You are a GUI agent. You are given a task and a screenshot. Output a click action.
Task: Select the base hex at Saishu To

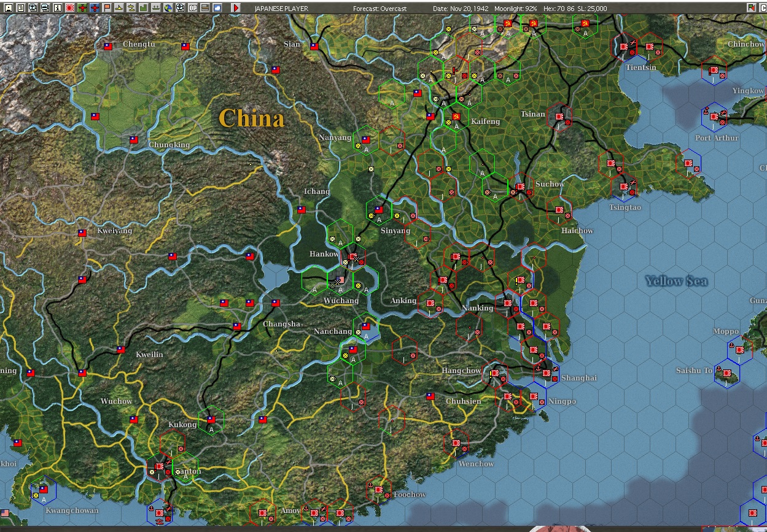pyautogui.click(x=727, y=374)
